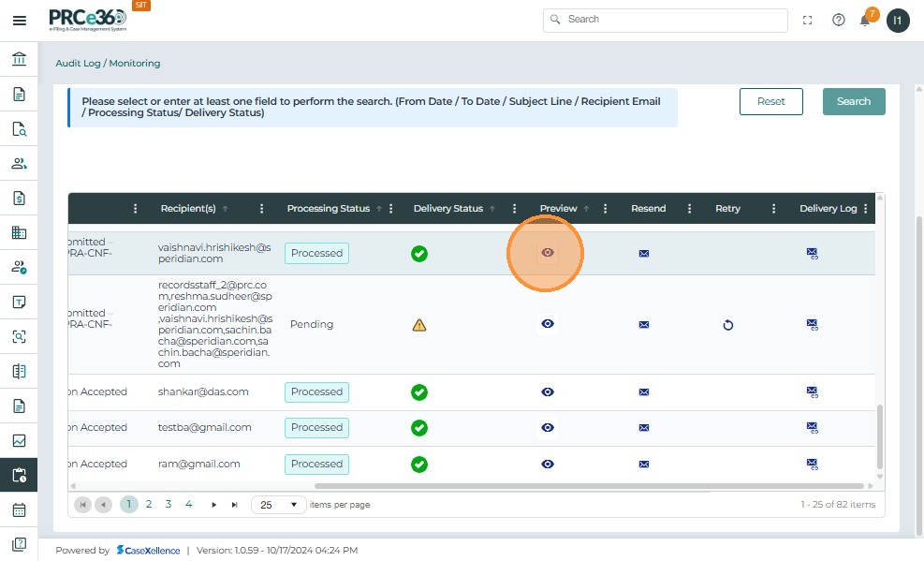
Task: Open the courthouse icon in sidebar
Action: (19, 60)
